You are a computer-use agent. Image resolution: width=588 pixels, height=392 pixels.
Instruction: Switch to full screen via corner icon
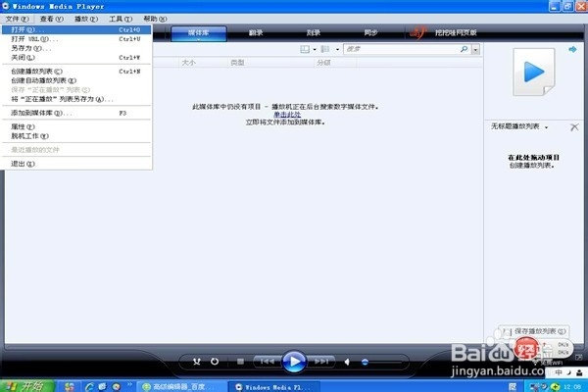pyautogui.click(x=579, y=358)
